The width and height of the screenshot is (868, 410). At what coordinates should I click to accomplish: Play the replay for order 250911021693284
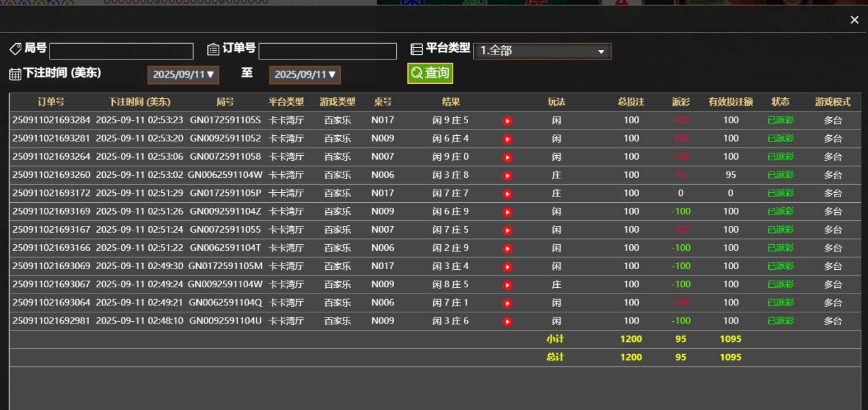[x=508, y=121]
